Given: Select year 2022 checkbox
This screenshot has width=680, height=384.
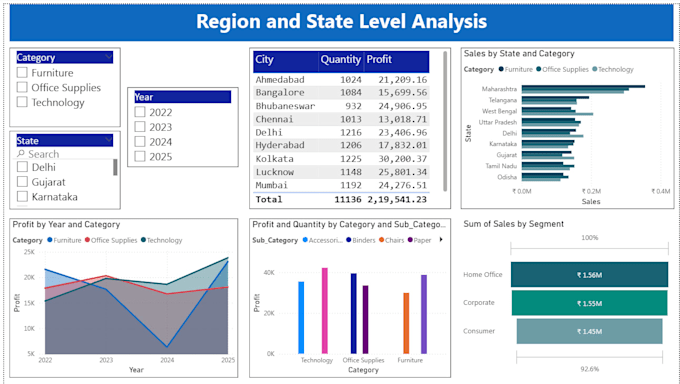Looking at the screenshot, I should click(140, 112).
